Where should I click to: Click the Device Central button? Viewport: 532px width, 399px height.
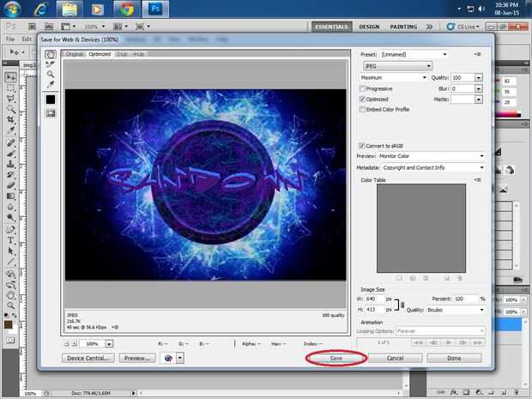point(88,359)
